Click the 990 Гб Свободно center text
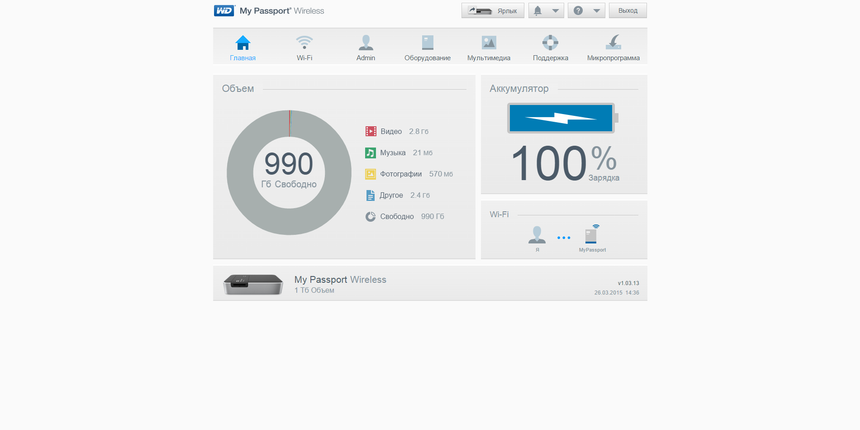Viewport: 860px width, 430px height. [289, 170]
